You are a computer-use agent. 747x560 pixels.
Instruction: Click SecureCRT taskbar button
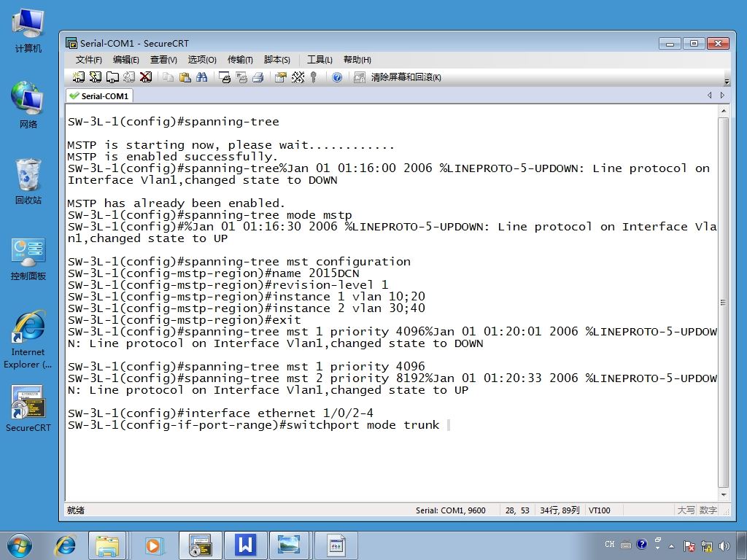click(x=200, y=545)
